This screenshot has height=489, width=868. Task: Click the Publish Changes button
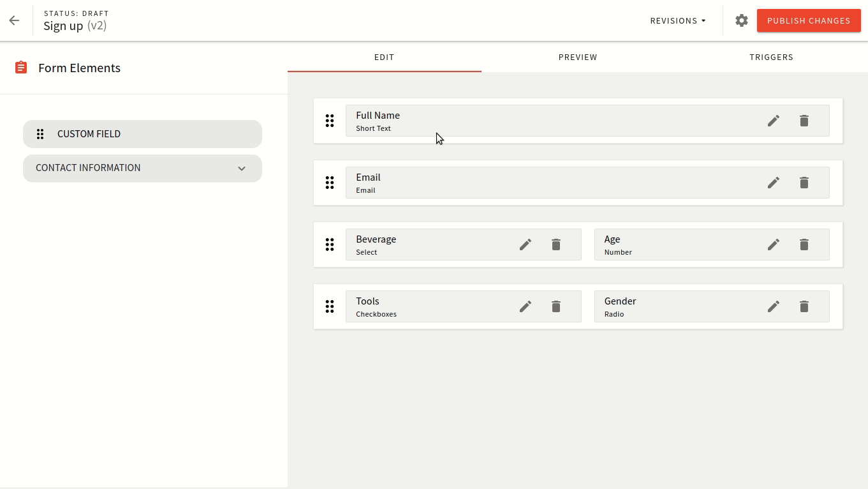coord(809,20)
